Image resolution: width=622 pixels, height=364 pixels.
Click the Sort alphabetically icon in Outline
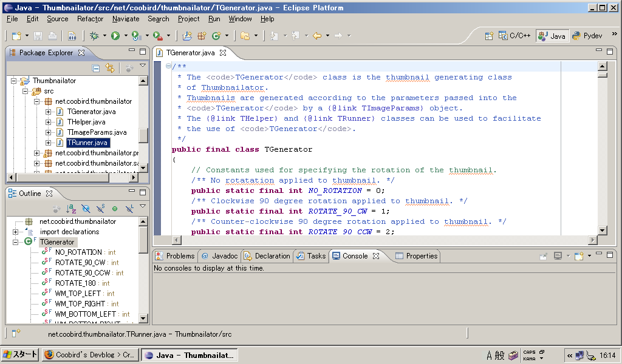(x=71, y=208)
